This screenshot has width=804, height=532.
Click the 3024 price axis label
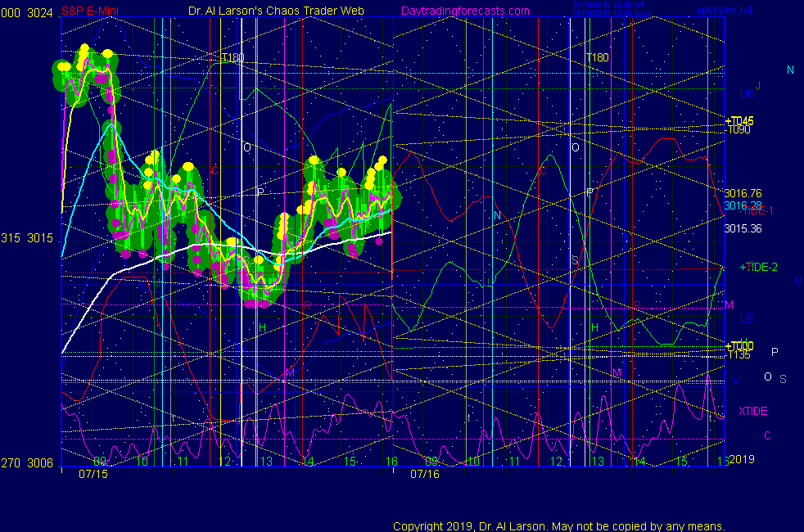pyautogui.click(x=39, y=13)
